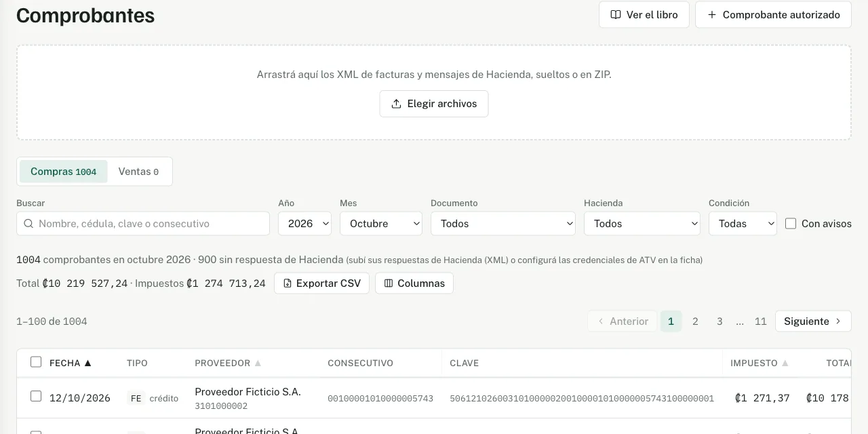The image size is (868, 434).
Task: Select page 1 in pagination
Action: (x=671, y=321)
